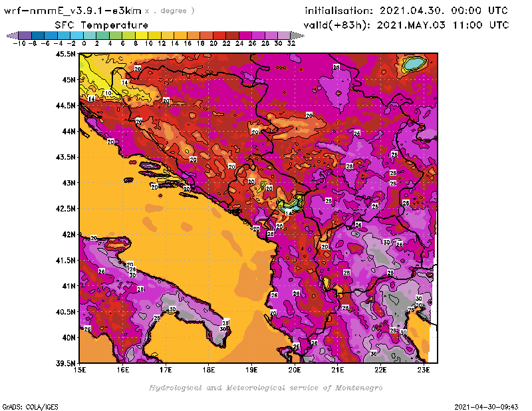The width and height of the screenshot is (532, 411).
Task: Select the dark red swatch between 22 and 24
Action: [x=232, y=35]
